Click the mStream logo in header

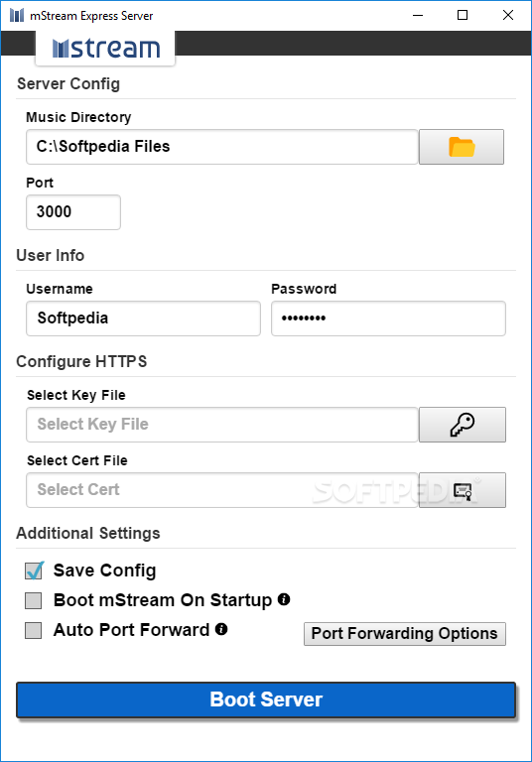tap(105, 48)
